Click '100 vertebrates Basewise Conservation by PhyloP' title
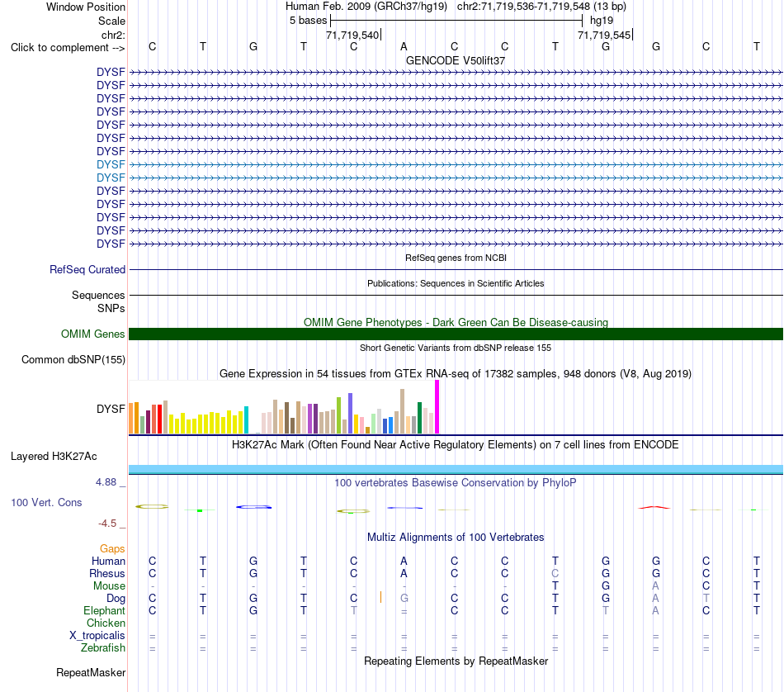The width and height of the screenshot is (784, 692). point(456,483)
